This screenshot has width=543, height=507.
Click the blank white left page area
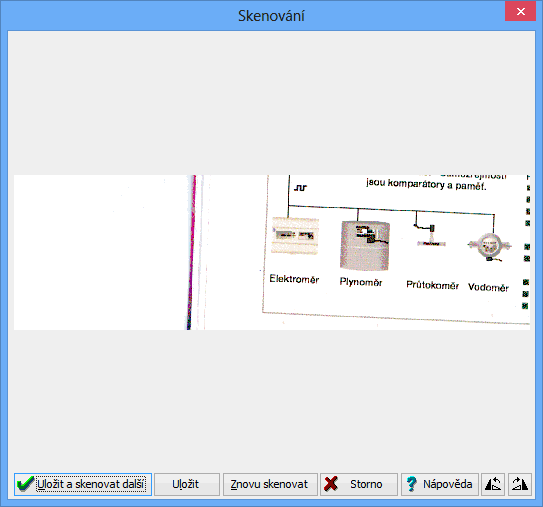(x=100, y=252)
